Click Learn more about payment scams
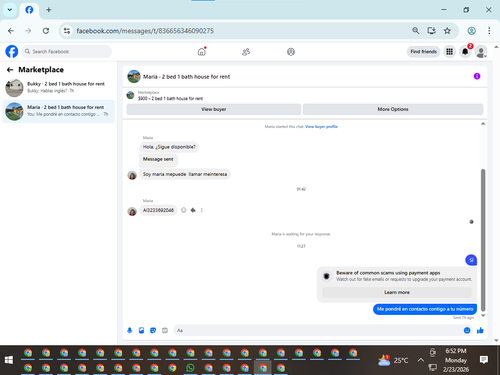 click(397, 292)
